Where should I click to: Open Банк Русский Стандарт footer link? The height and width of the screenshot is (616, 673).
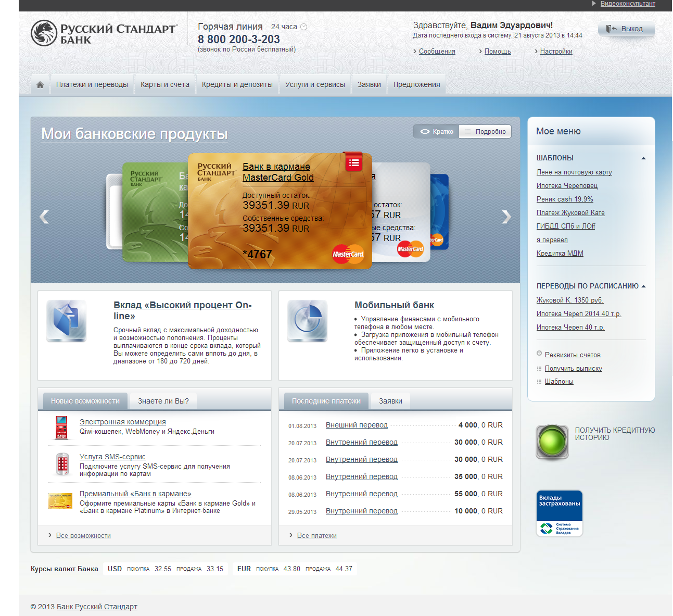pos(97,607)
